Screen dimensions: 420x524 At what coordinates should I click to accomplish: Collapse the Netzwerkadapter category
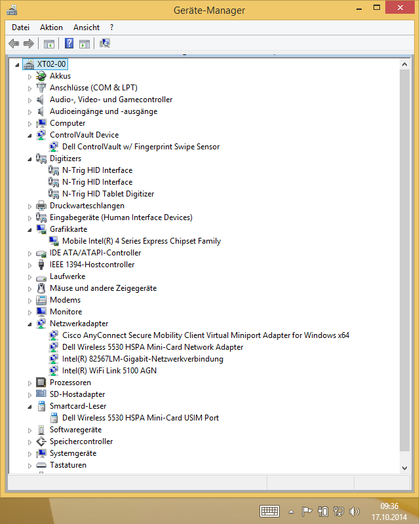click(x=29, y=324)
